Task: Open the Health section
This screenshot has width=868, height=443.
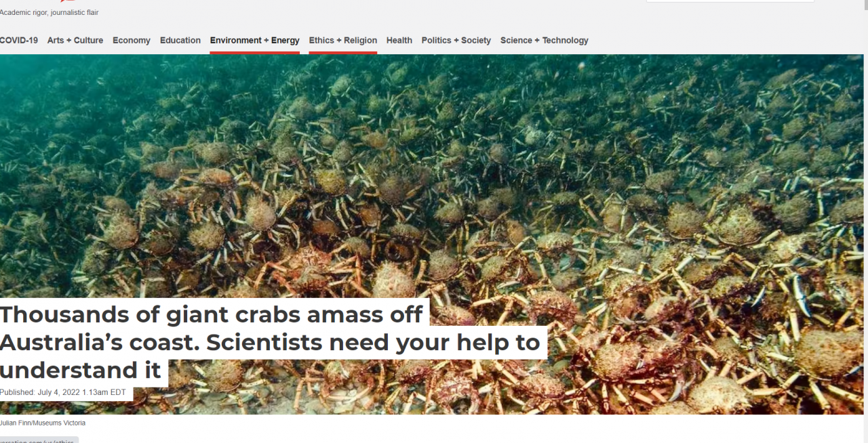Action: [399, 41]
